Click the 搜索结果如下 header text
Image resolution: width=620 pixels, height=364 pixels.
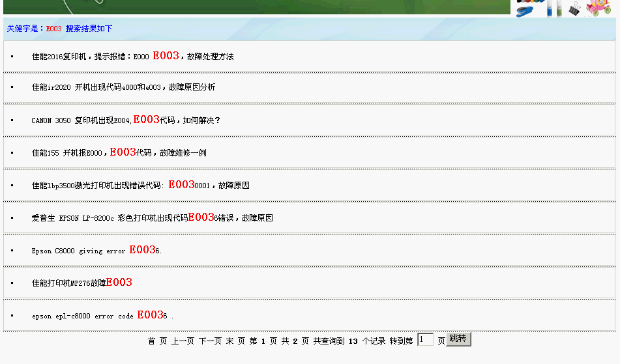[89, 29]
